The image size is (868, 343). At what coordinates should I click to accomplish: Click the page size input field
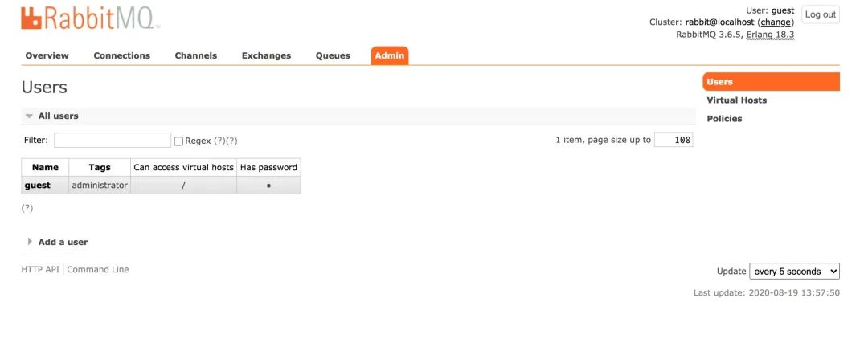pyautogui.click(x=674, y=140)
